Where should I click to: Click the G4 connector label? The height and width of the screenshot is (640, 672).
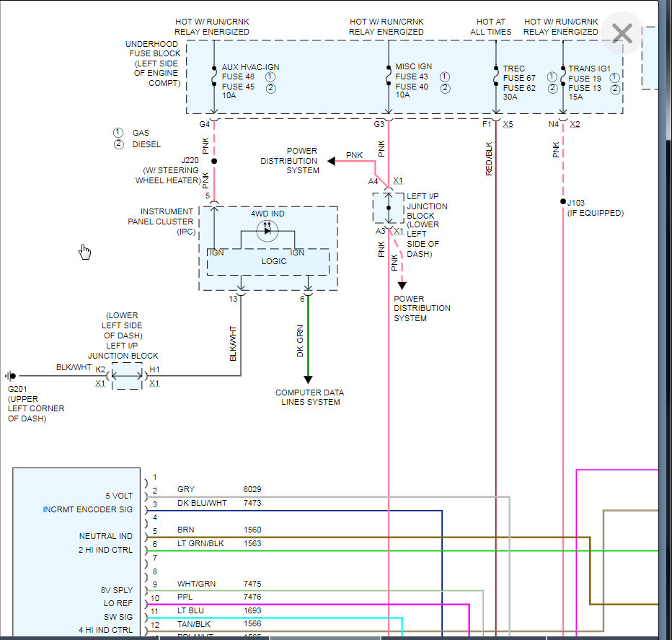[205, 124]
